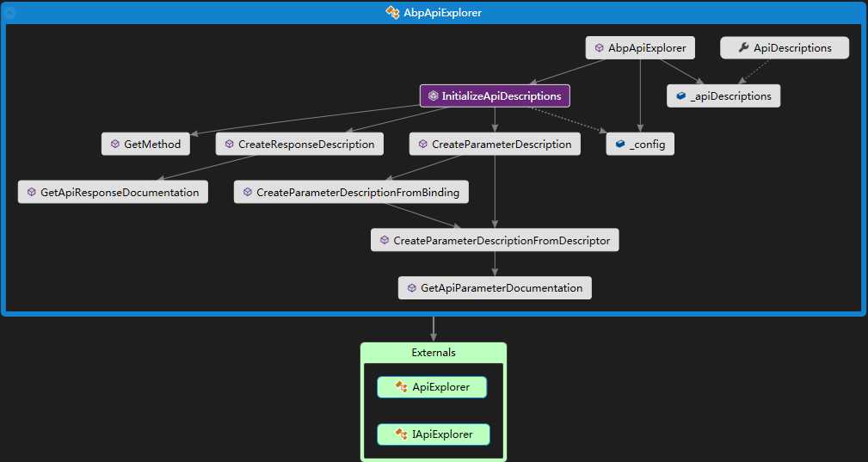The height and width of the screenshot is (462, 868).
Task: Select the CreateParameterDescriptionFromDescriptor node
Action: [495, 241]
